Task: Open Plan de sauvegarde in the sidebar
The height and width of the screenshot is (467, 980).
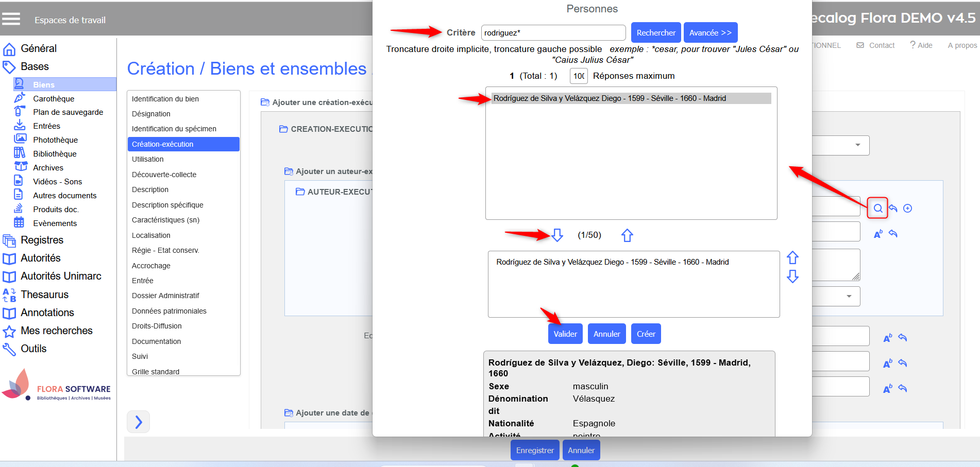Action: point(68,112)
